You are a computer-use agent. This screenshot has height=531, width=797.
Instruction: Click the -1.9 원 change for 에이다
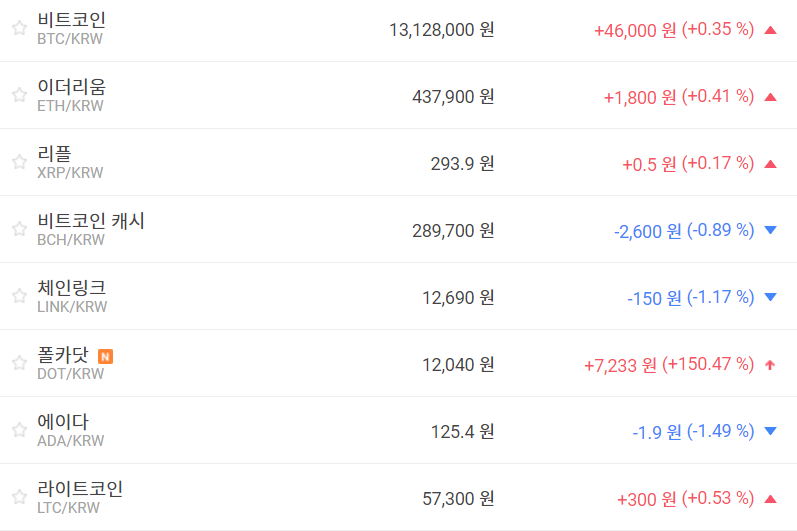(x=657, y=432)
